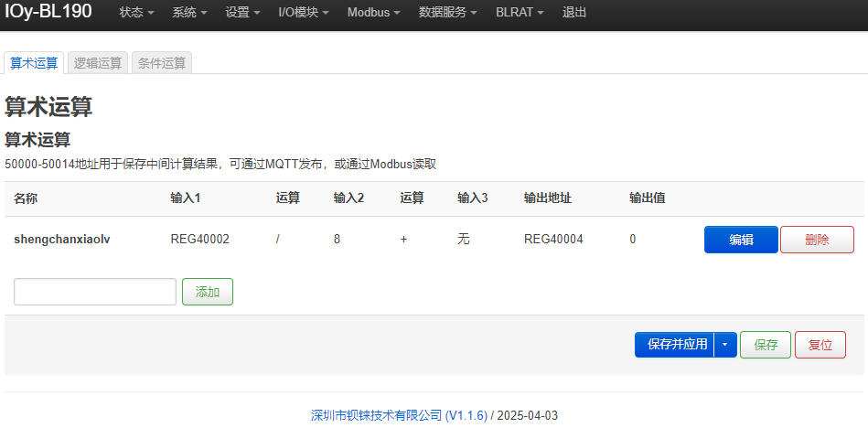The width and height of the screenshot is (868, 428).
Task: Click the 输入3 column header
Action: (473, 198)
